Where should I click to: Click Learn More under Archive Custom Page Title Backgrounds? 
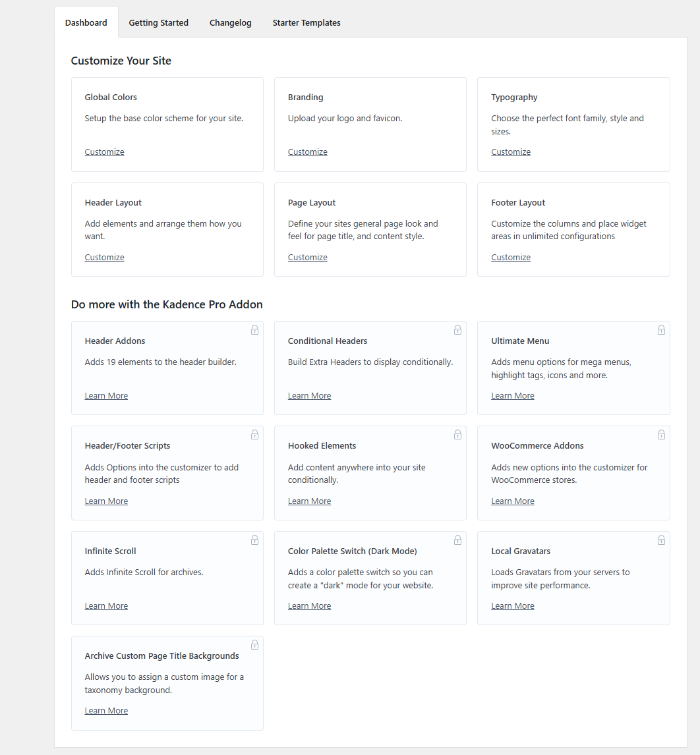pos(106,710)
